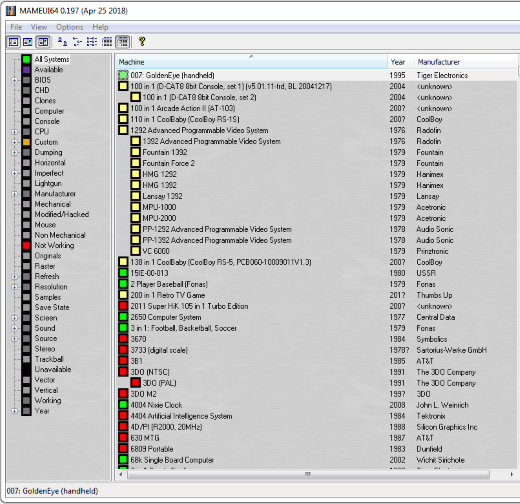Expand the Manufacturer folder
This screenshot has width=520, height=504.
(14, 194)
